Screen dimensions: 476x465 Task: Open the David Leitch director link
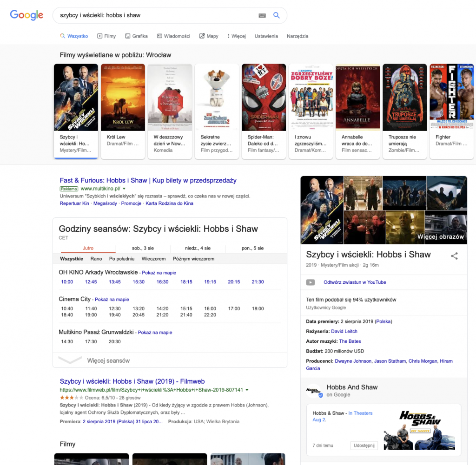[x=344, y=332]
